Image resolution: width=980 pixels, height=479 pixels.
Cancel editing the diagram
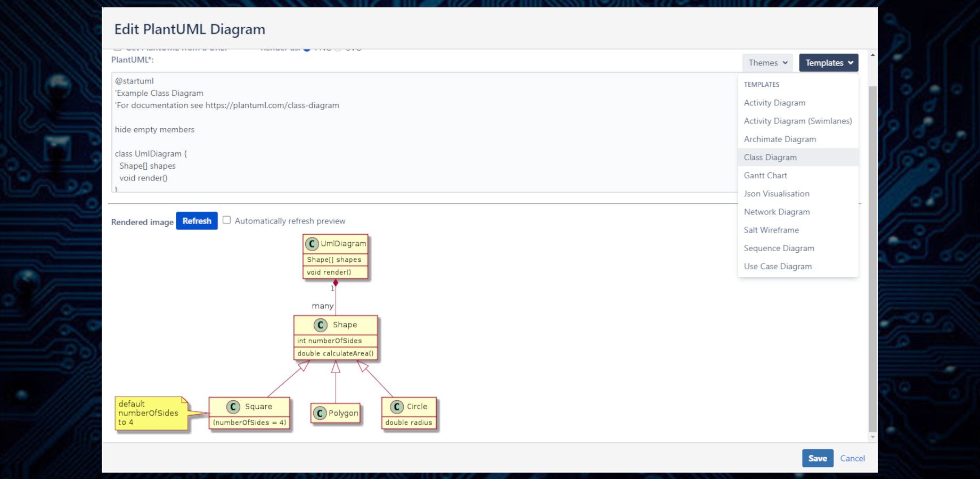[x=852, y=458]
